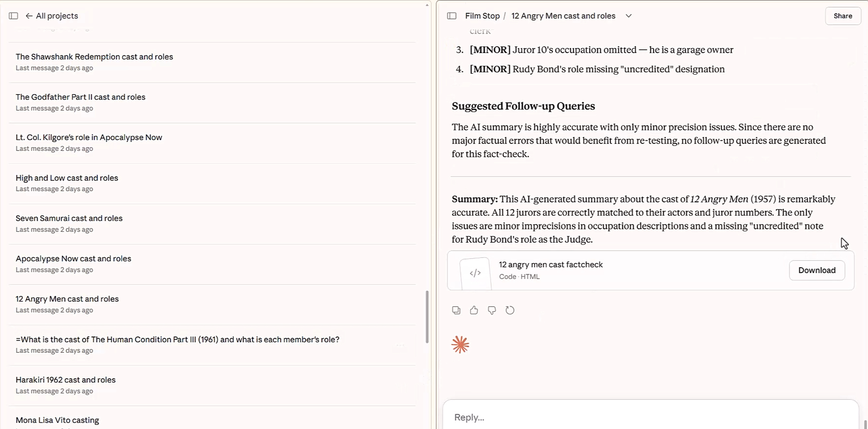Open the Film Stop project breadcrumb
The image size is (868, 429).
pyautogui.click(x=482, y=16)
